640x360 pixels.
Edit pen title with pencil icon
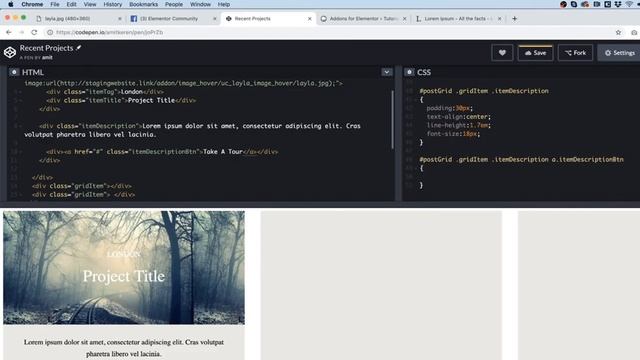pos(79,48)
